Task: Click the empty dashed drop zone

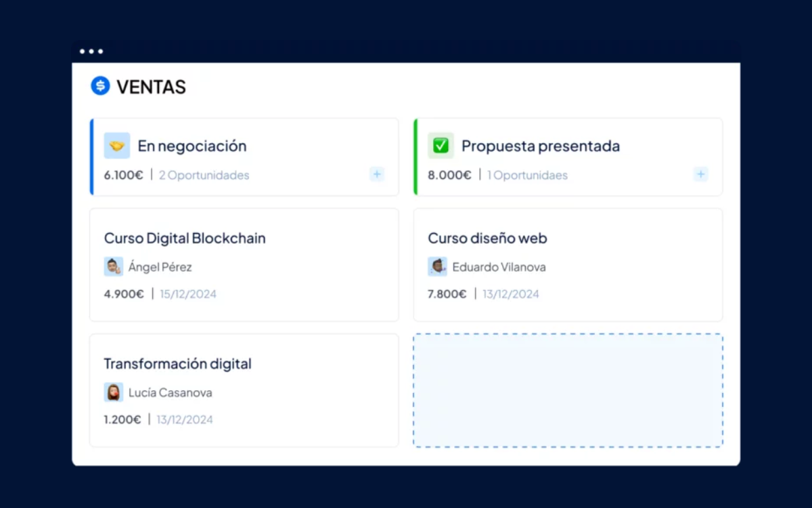Action: 568,390
